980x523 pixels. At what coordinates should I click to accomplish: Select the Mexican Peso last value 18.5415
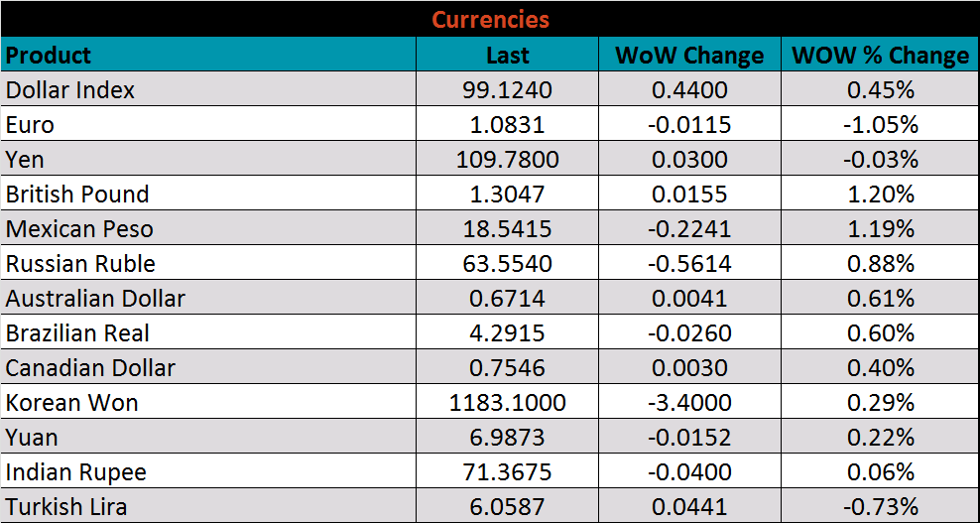(x=507, y=229)
